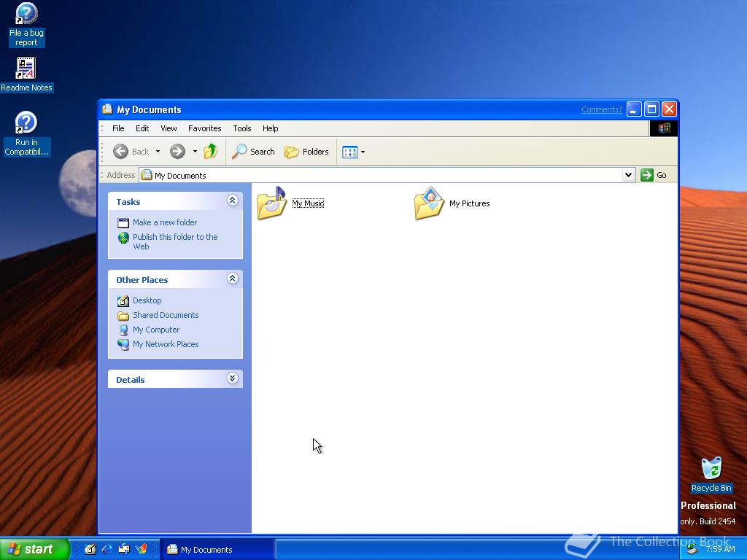The height and width of the screenshot is (560, 747).
Task: Click the My Music folder label
Action: point(308,203)
